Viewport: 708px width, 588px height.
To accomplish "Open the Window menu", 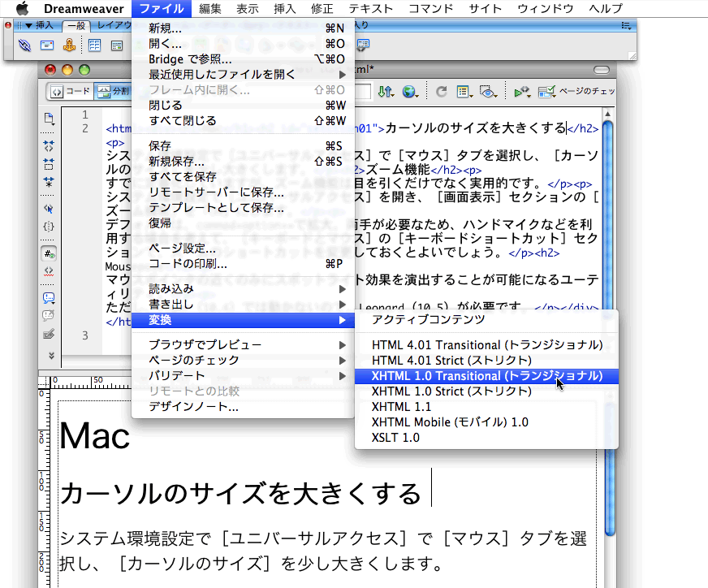I will coord(545,9).
